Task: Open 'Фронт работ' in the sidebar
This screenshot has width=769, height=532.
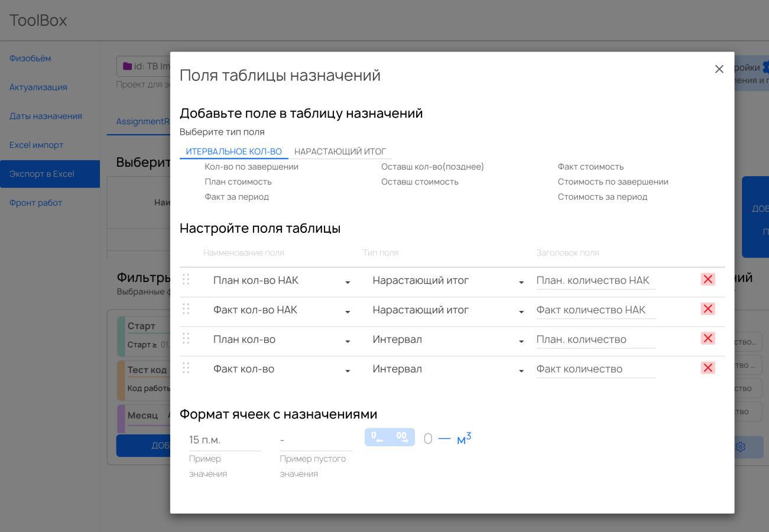Action: [35, 203]
